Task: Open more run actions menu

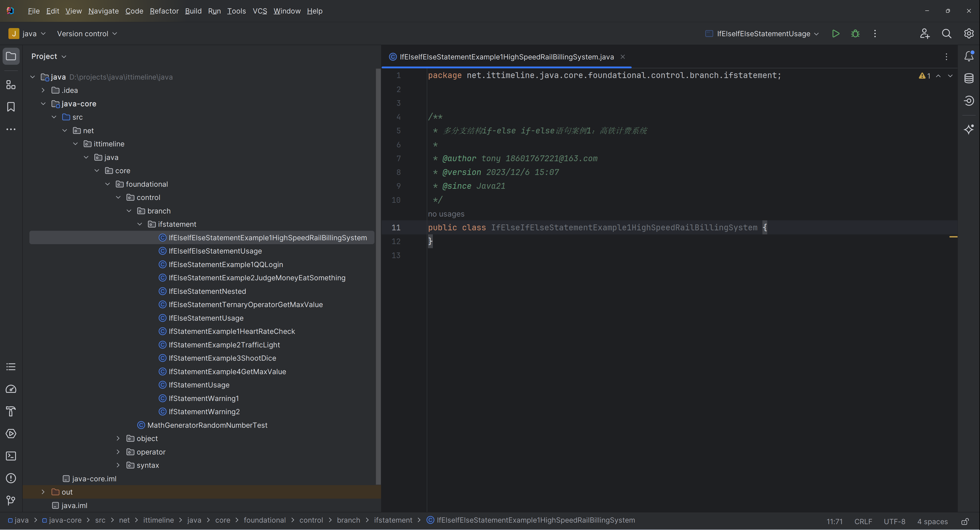Action: pos(875,33)
